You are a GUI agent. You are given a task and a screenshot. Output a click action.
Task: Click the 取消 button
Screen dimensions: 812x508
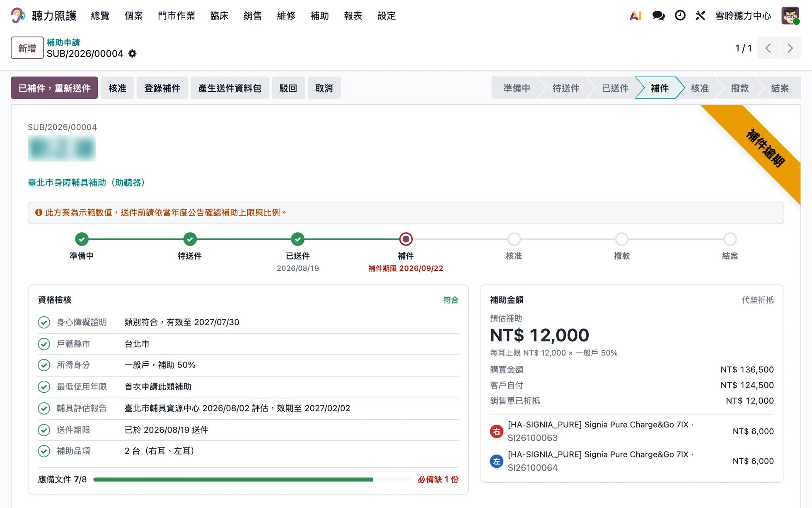pos(324,88)
